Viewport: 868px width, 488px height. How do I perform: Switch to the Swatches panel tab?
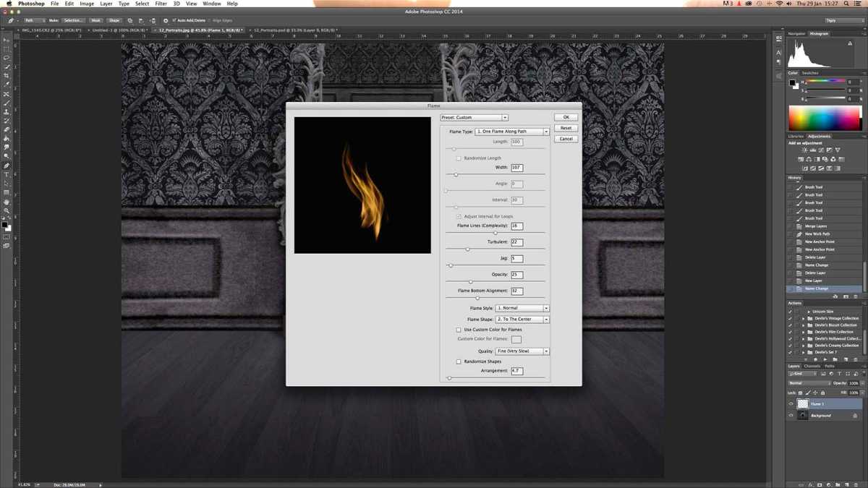[810, 73]
